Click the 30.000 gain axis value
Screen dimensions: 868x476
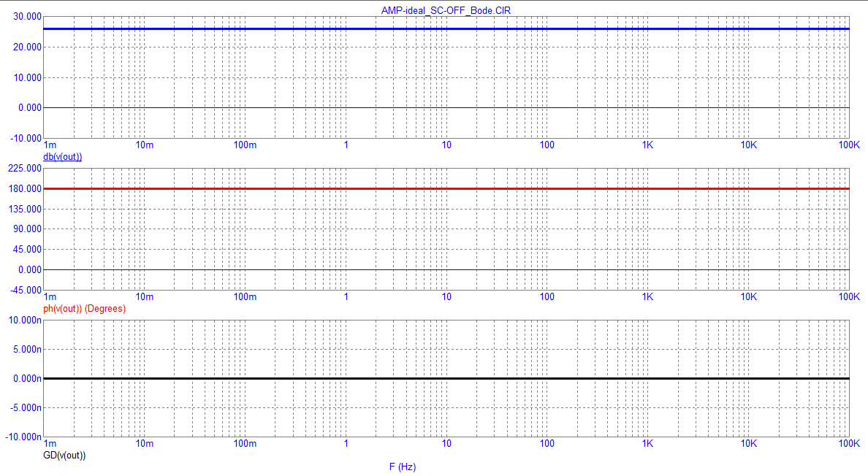28,17
